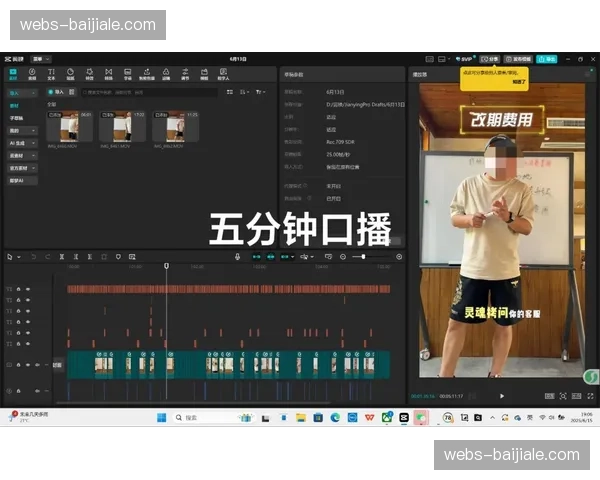Viewport: 600px width, 480px height.
Task: Open the Captions tab icon in top toolbar
Action: point(128,74)
